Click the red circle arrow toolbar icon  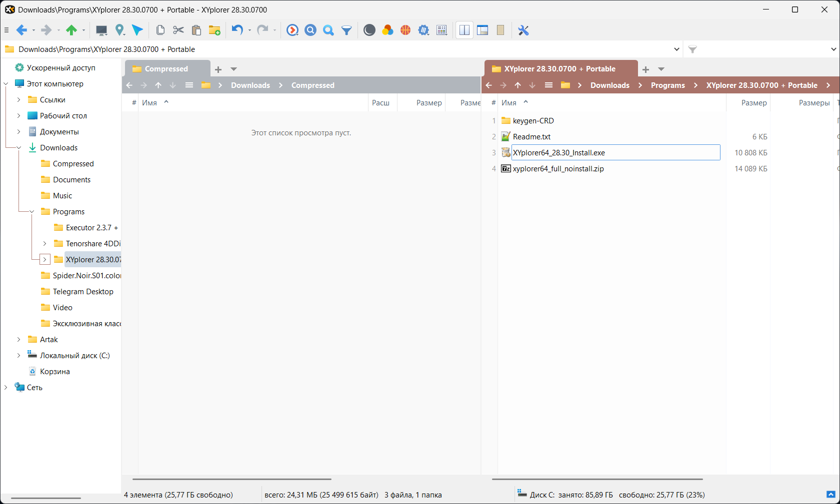(x=292, y=30)
